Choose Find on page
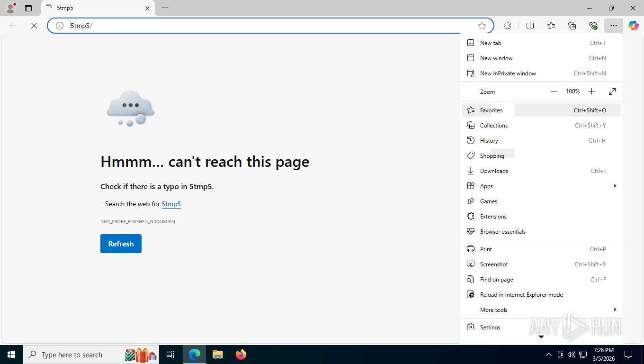The image size is (644, 364). click(541, 280)
